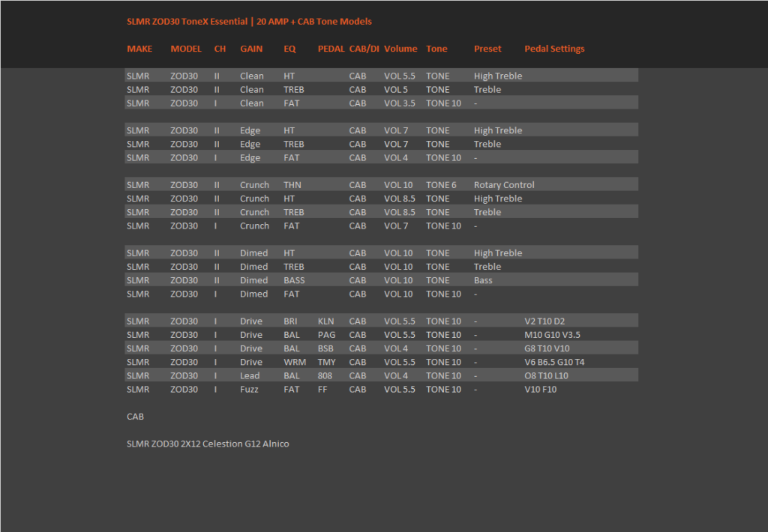Click the Volume column header

point(400,49)
